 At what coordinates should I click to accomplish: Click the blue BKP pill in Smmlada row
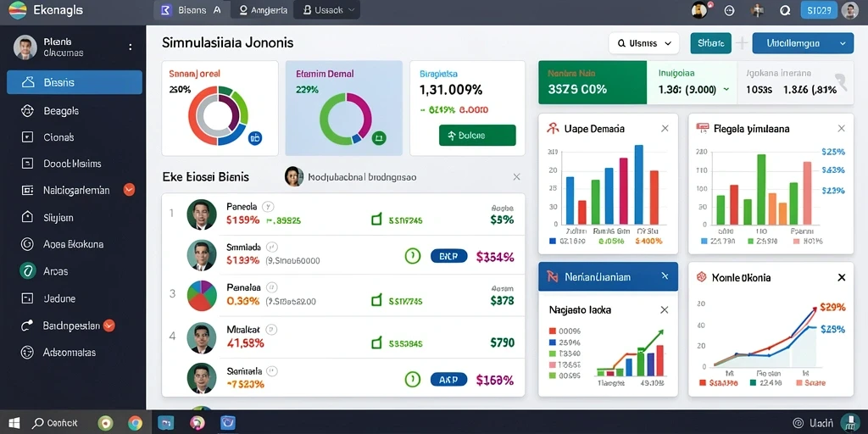(449, 256)
